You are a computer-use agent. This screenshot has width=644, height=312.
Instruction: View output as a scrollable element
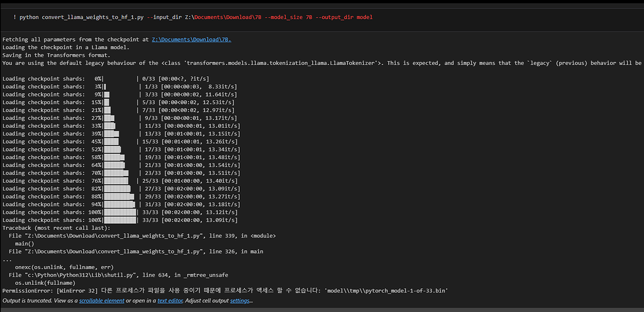point(101,301)
